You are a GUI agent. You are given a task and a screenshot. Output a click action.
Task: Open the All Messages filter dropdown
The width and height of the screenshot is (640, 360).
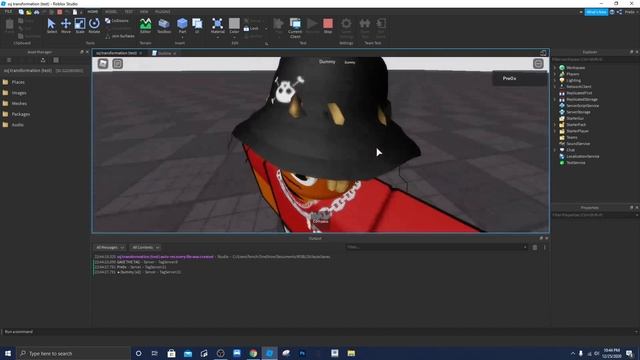(x=110, y=247)
